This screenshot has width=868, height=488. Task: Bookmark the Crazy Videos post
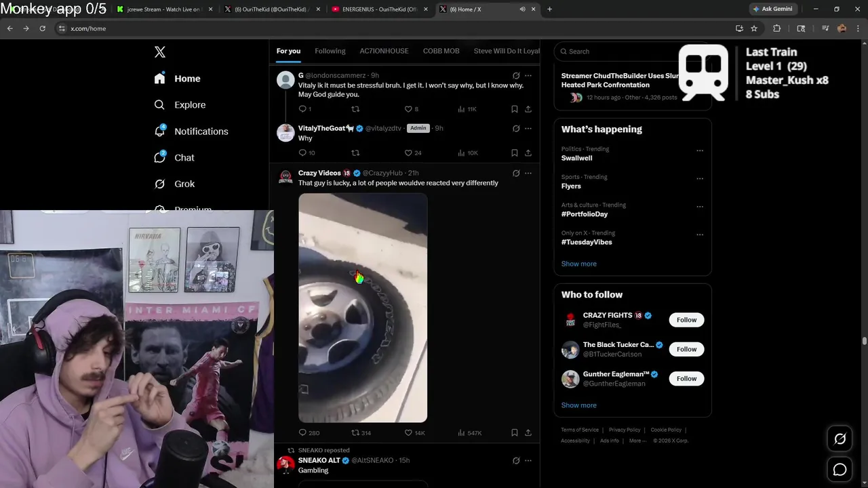(x=515, y=432)
